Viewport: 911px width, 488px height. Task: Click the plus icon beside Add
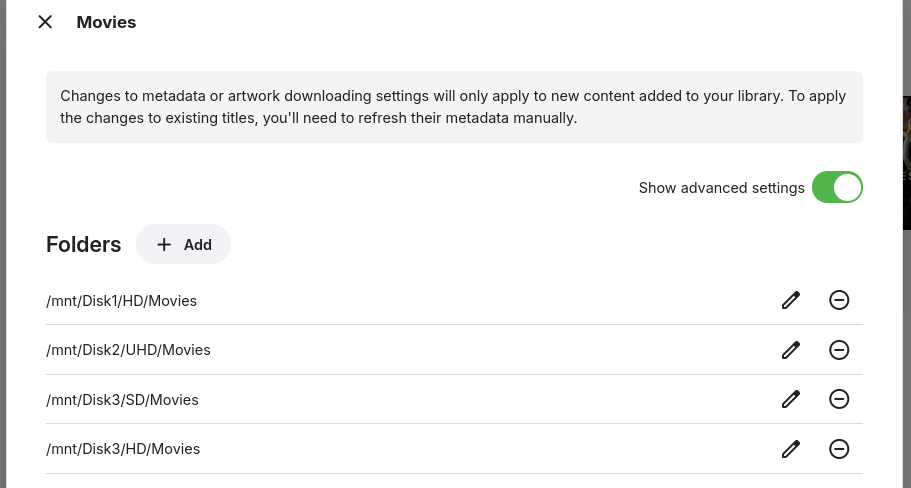[164, 245]
